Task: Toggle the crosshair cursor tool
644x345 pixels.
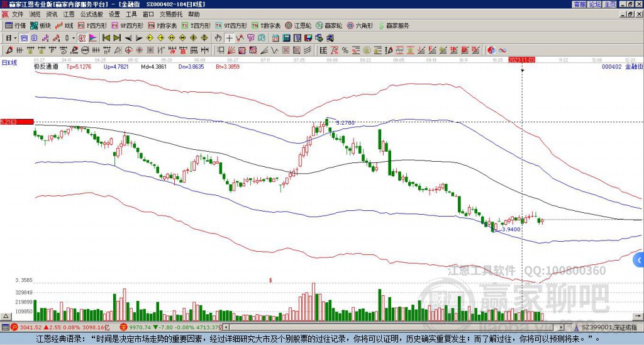Action: (x=229, y=38)
